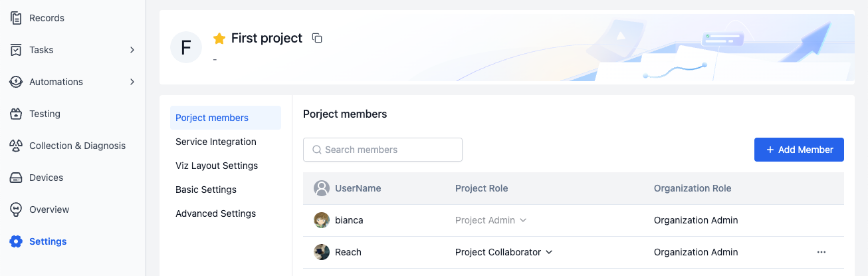This screenshot has width=868, height=276.
Task: Click the Collection & Diagnosis icon
Action: pyautogui.click(x=16, y=146)
